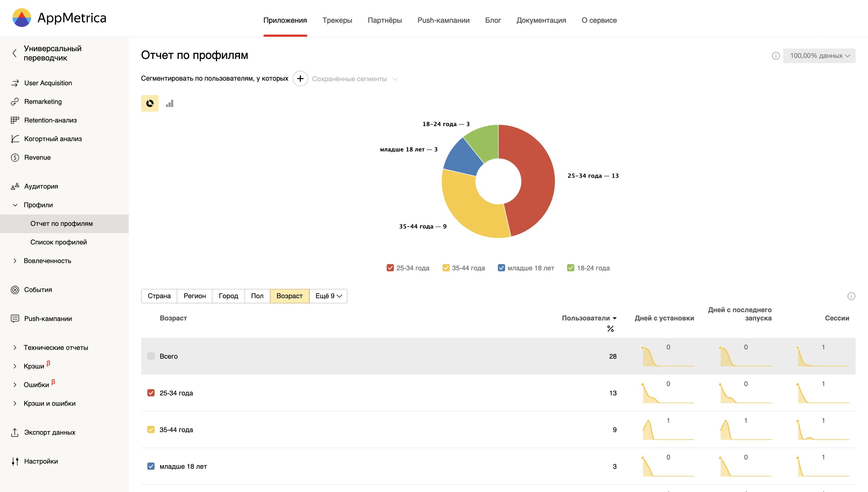Open the 100,00% данных dropdown
Viewport: 868px width, 492px height.
[x=819, y=56]
